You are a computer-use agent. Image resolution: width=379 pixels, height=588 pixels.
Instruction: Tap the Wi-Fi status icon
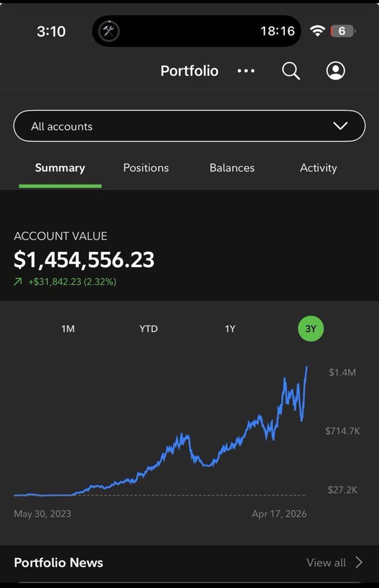[x=318, y=31]
